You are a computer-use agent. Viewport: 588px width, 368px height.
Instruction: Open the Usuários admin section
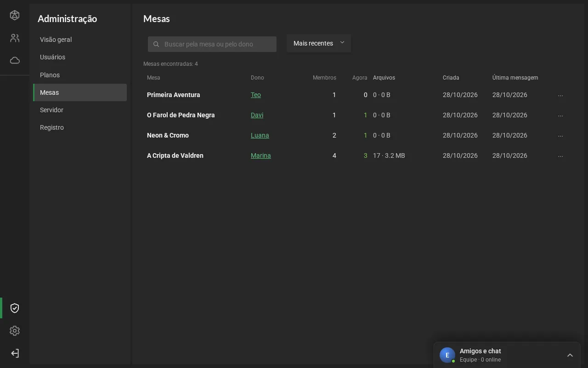pyautogui.click(x=80, y=57)
